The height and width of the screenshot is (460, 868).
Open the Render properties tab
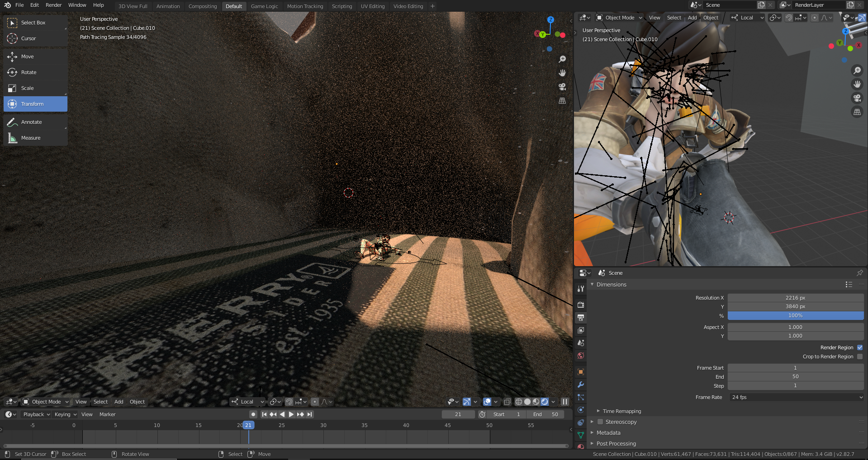tap(581, 305)
